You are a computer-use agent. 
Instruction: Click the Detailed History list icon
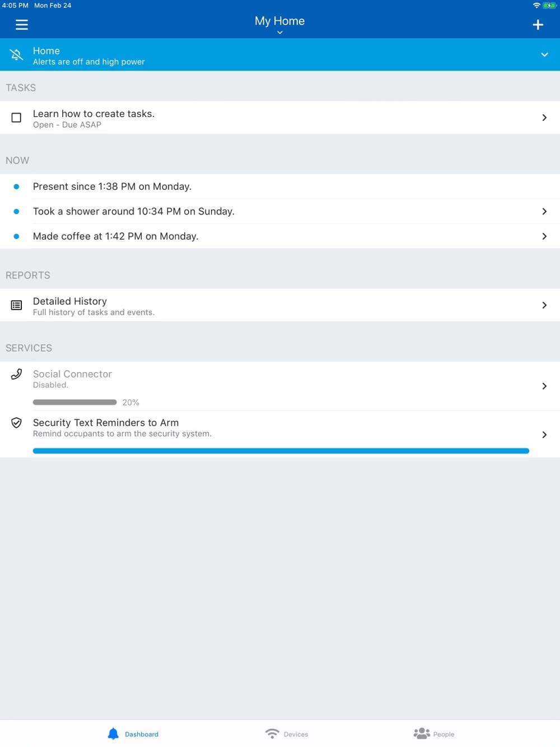pyautogui.click(x=16, y=305)
